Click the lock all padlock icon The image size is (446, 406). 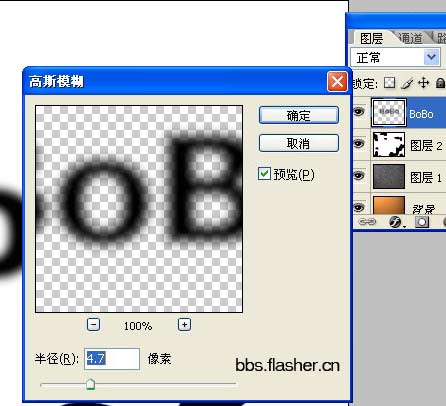click(x=440, y=83)
